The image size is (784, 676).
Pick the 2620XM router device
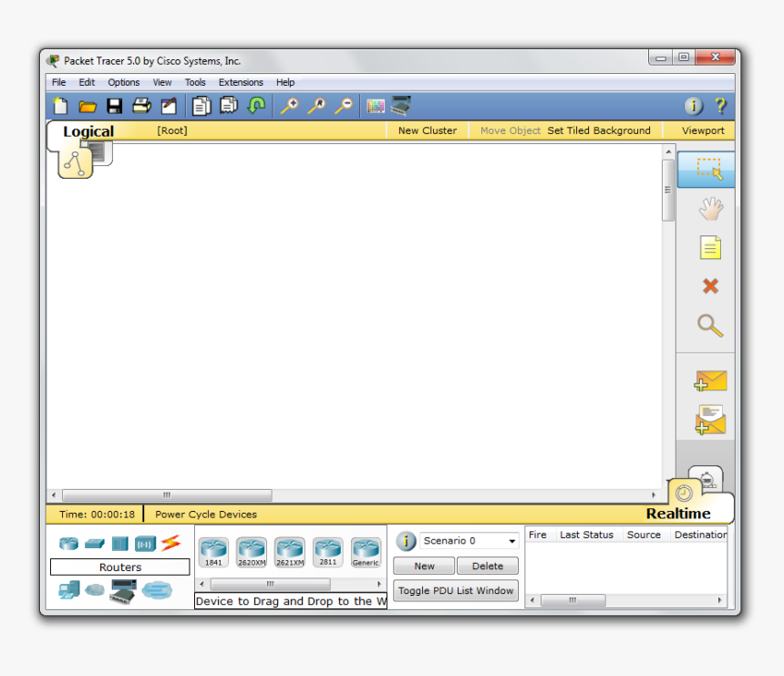pyautogui.click(x=252, y=552)
